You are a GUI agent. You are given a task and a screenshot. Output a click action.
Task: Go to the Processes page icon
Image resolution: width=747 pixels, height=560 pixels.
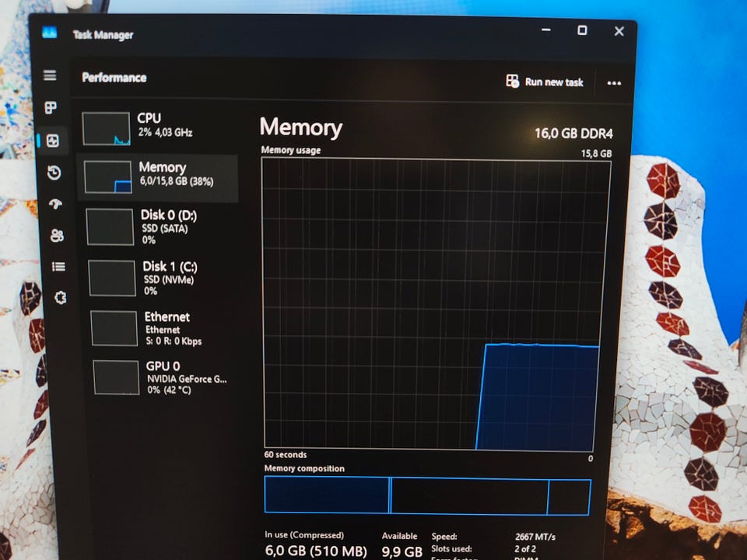click(51, 107)
